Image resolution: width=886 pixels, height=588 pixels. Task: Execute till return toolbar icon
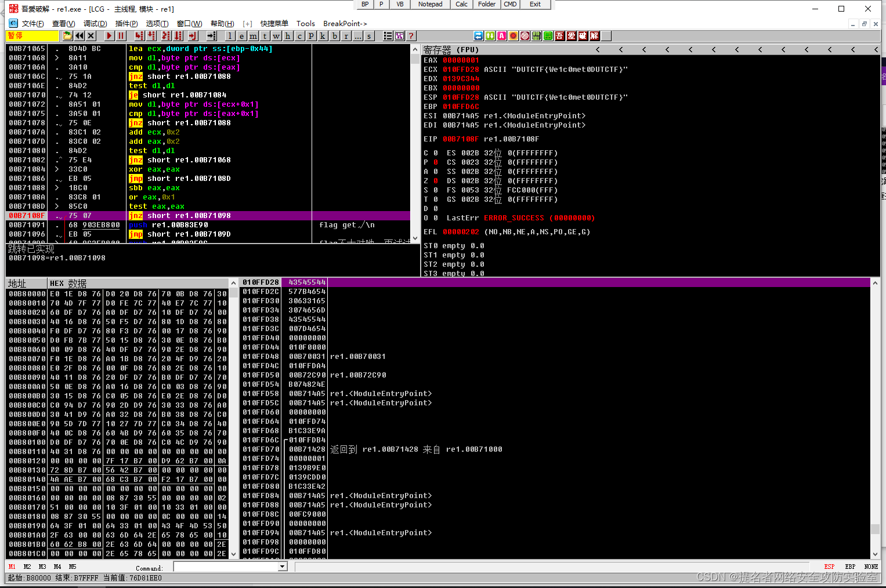coord(193,36)
